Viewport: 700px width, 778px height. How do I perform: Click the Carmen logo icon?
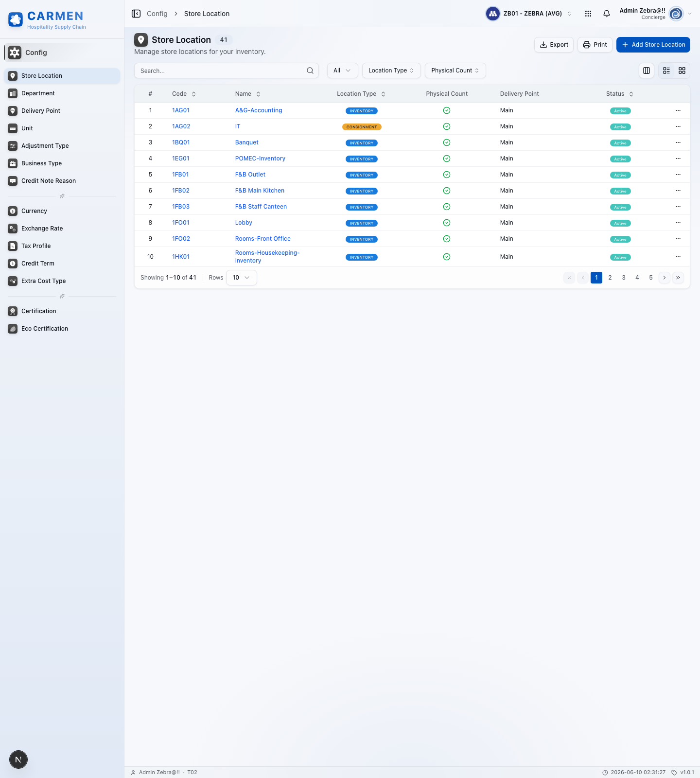click(16, 20)
